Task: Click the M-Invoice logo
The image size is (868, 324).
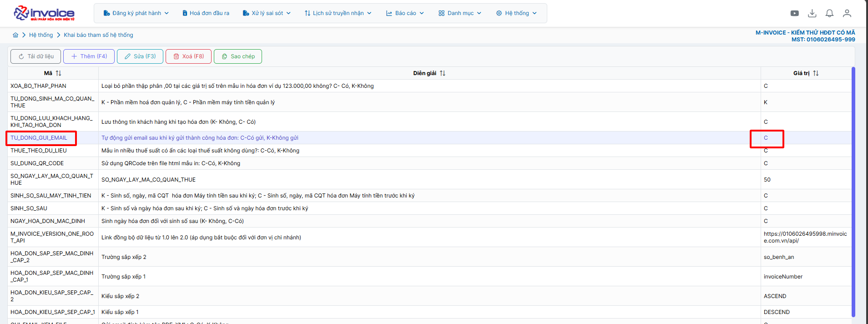Action: tap(44, 13)
